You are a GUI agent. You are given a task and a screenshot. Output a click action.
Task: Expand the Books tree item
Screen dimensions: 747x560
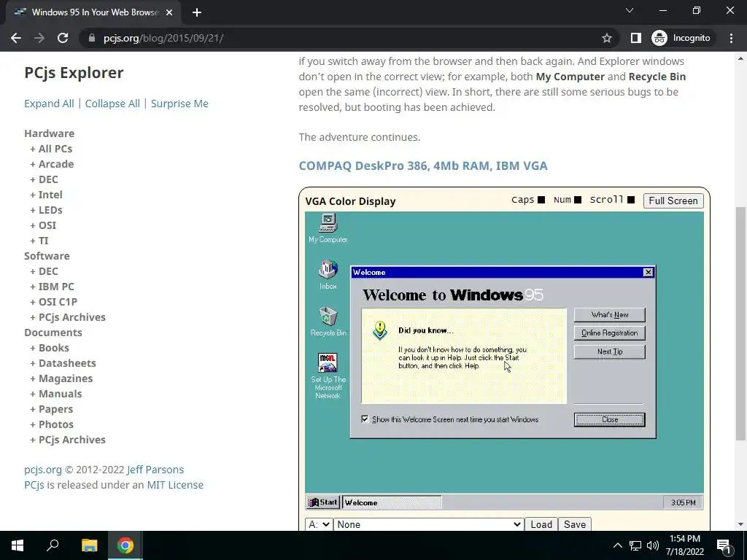(50, 348)
